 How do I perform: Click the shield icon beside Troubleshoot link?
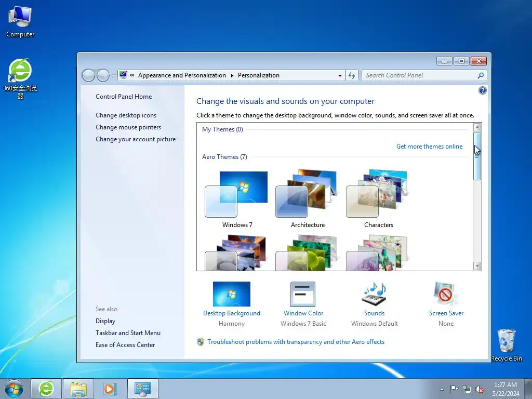pos(201,342)
